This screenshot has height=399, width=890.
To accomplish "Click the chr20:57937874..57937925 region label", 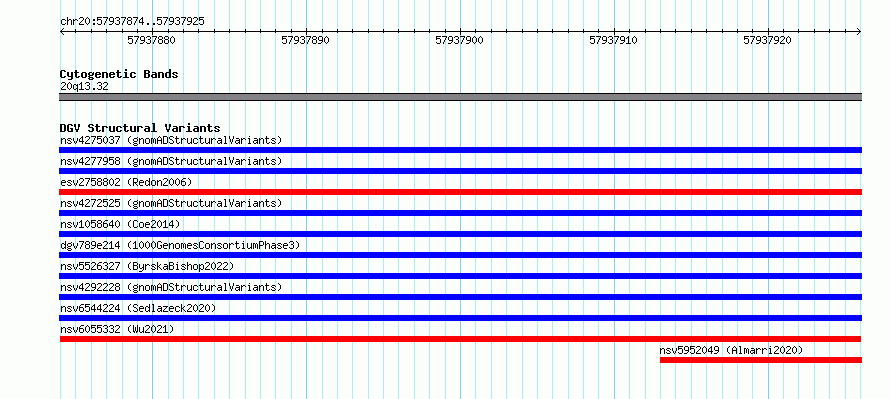I will click(132, 22).
